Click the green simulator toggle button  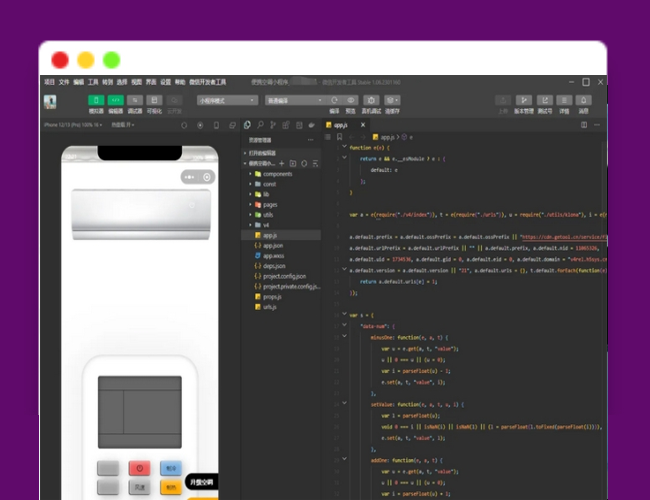96,100
